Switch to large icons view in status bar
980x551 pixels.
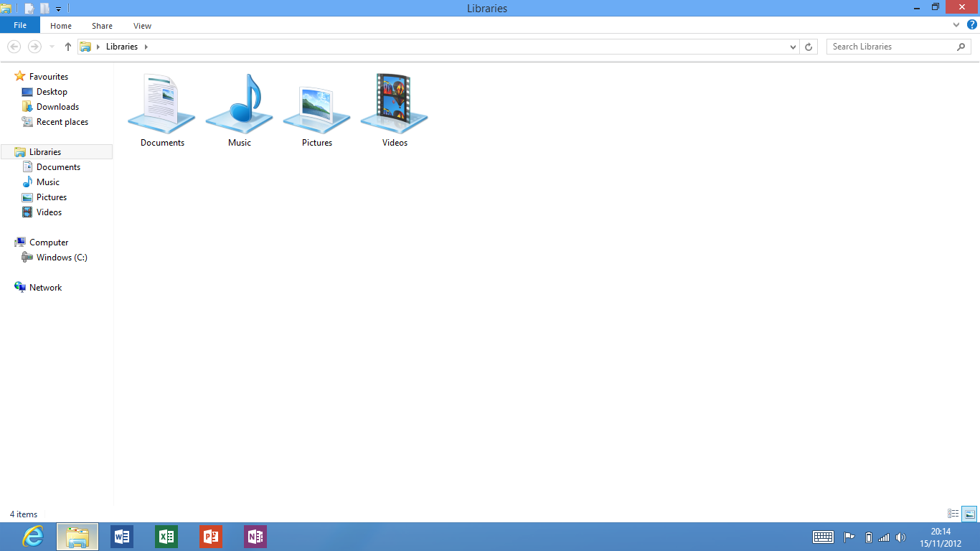coord(969,514)
